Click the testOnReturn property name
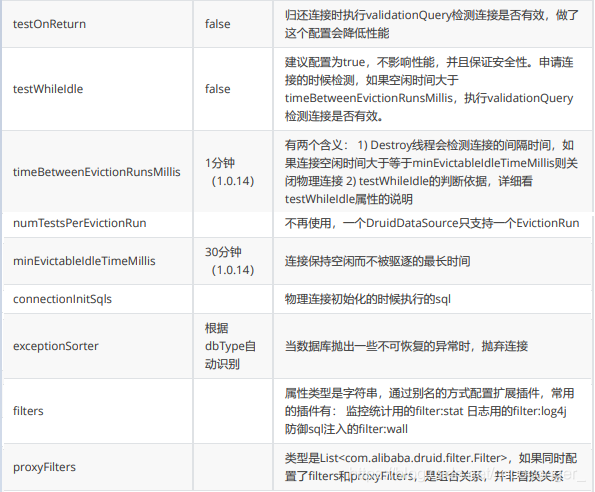 click(x=49, y=24)
